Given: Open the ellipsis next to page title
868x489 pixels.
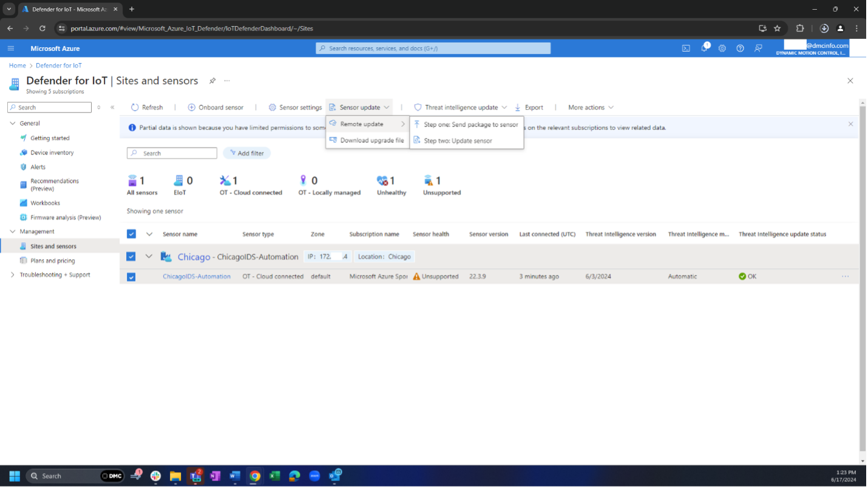Looking at the screenshot, I should tap(227, 81).
